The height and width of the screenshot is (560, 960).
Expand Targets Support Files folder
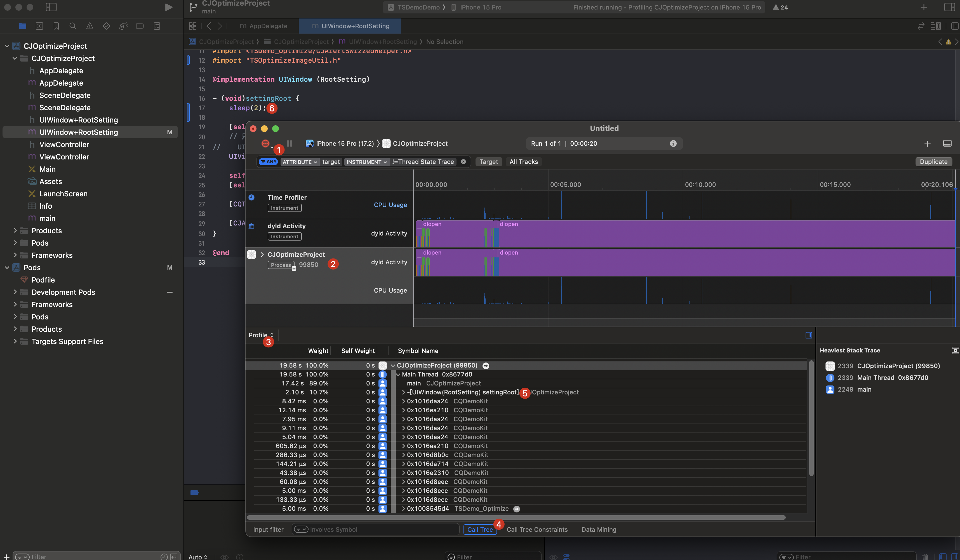(15, 341)
